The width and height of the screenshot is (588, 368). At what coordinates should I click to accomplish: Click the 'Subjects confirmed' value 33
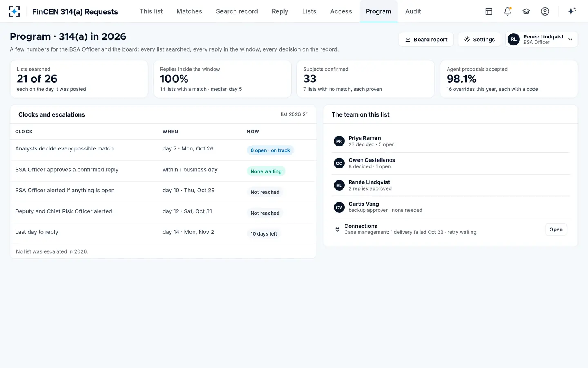click(x=310, y=79)
